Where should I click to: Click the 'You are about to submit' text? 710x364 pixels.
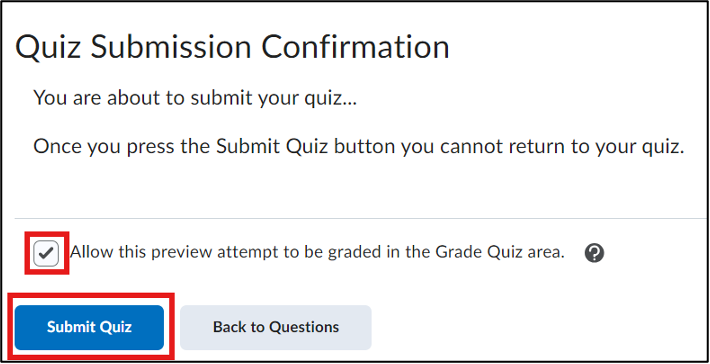pos(195,98)
